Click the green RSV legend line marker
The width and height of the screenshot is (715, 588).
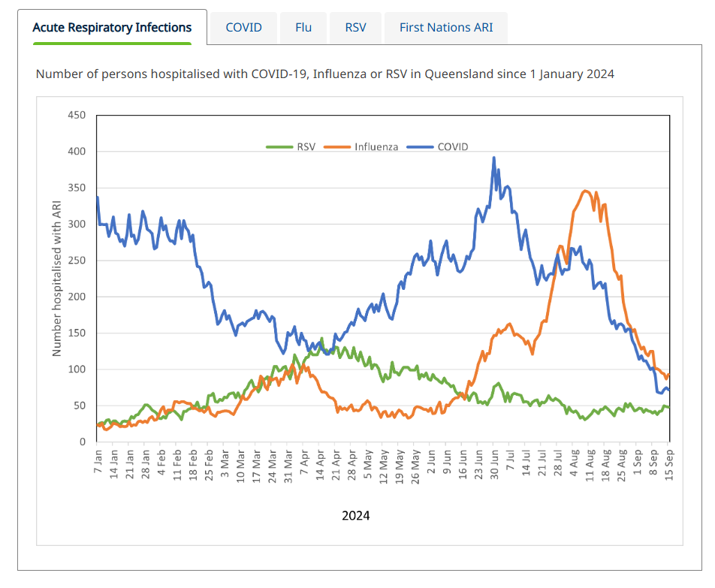[x=280, y=146]
